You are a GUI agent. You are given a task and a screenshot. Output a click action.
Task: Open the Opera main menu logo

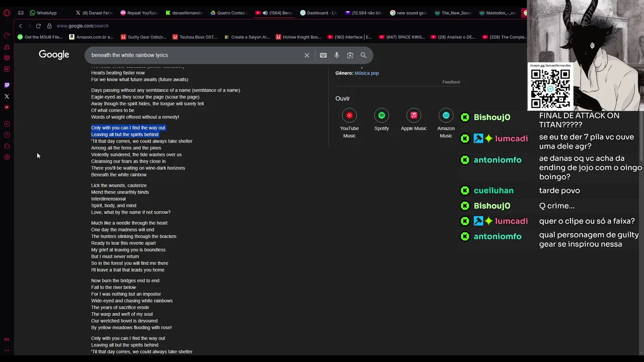tap(7, 13)
